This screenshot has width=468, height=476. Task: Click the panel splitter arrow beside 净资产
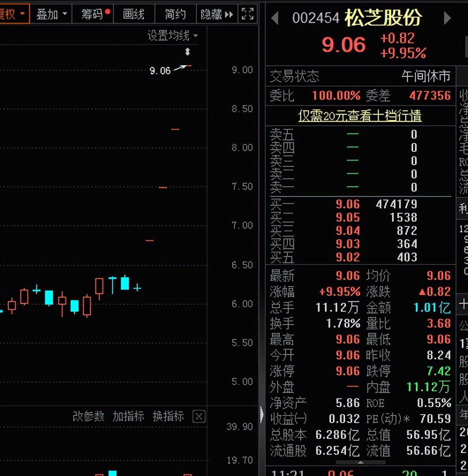click(262, 414)
